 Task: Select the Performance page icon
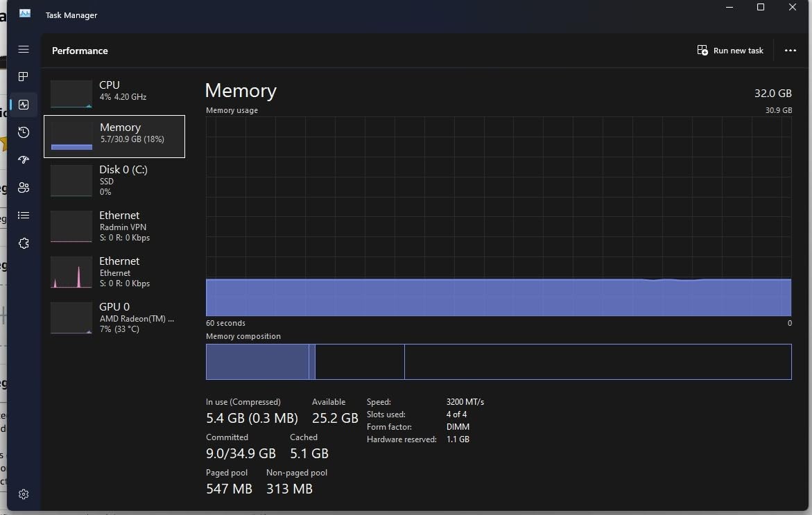24,105
